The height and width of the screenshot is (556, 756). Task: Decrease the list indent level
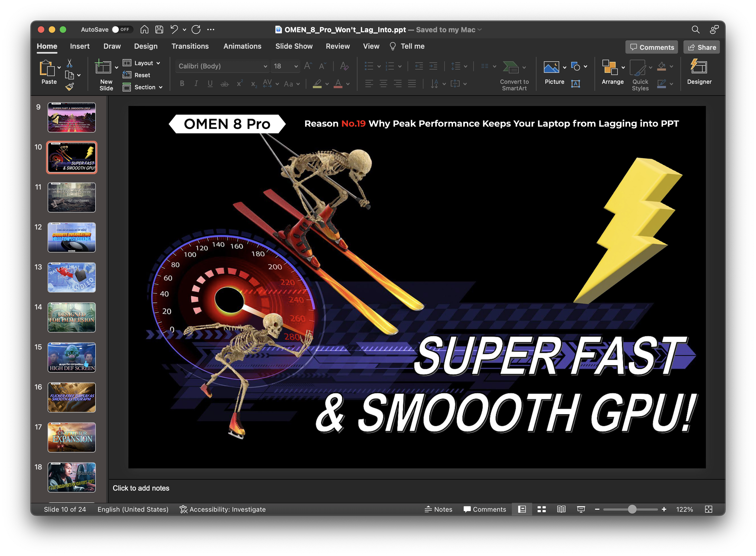click(x=419, y=66)
